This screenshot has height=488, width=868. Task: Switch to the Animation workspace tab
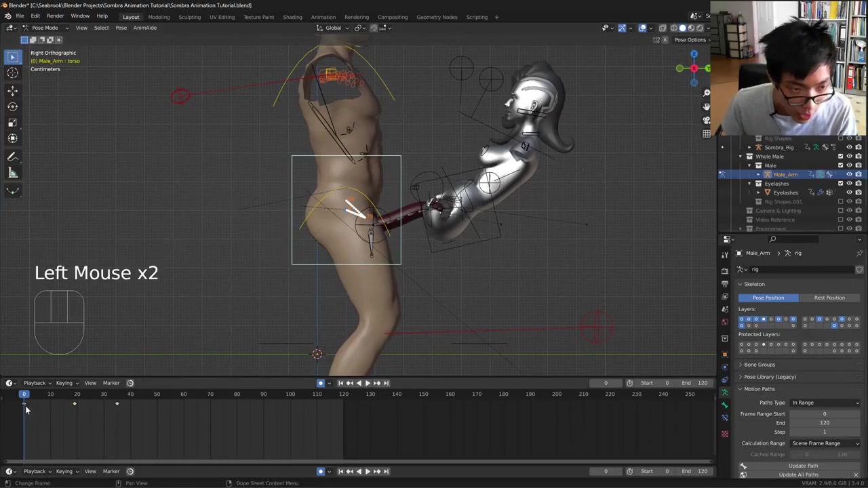pos(323,17)
